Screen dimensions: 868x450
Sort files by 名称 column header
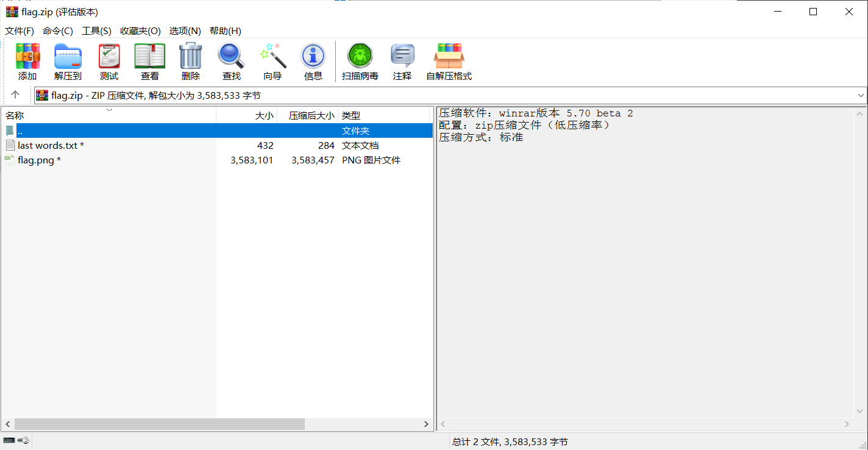click(15, 115)
